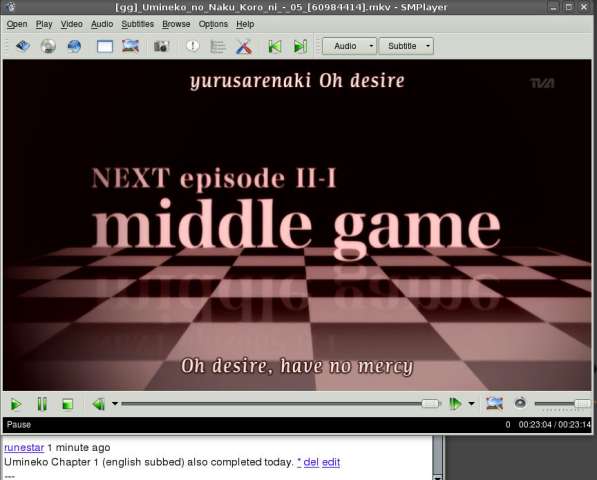597x480 pixels.
Task: Open the Video menu
Action: tap(72, 24)
